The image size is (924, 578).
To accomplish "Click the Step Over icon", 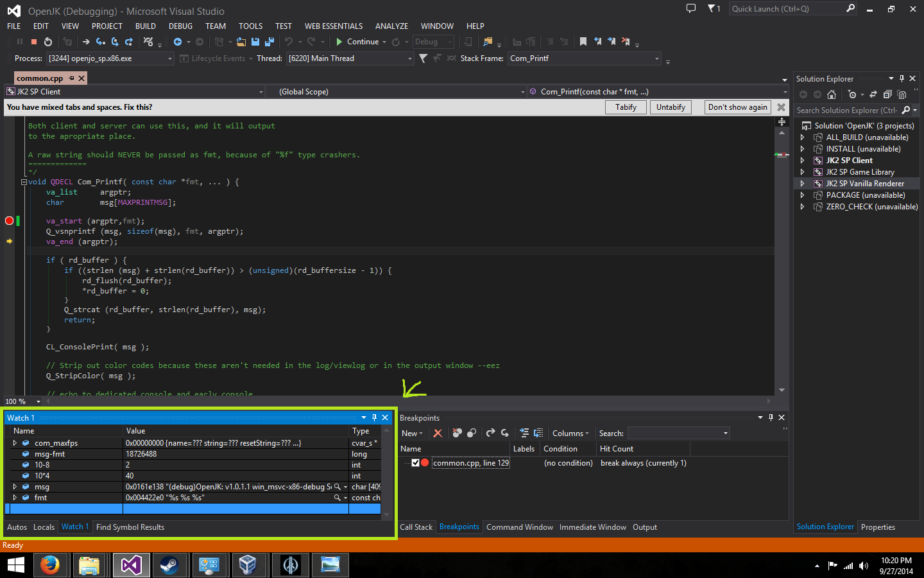I will click(115, 42).
